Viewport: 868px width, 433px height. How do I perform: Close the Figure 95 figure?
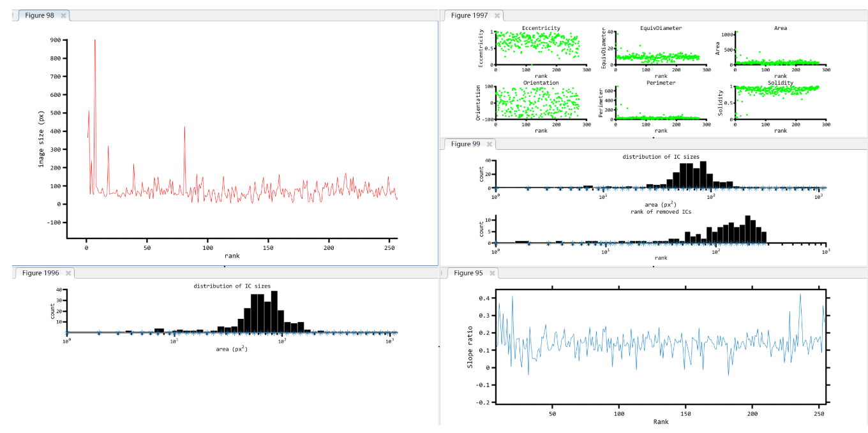point(491,272)
